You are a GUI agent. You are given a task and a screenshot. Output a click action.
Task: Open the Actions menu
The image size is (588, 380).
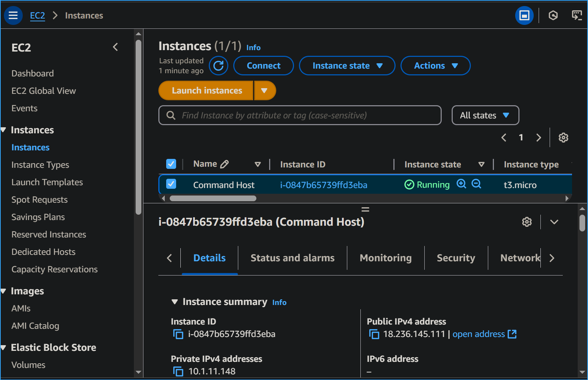pos(435,65)
